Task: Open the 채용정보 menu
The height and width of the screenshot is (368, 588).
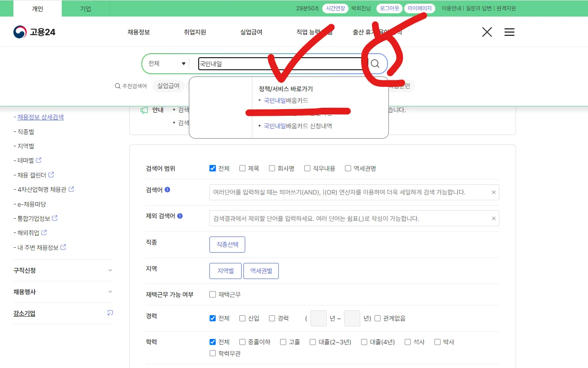Action: click(x=139, y=32)
